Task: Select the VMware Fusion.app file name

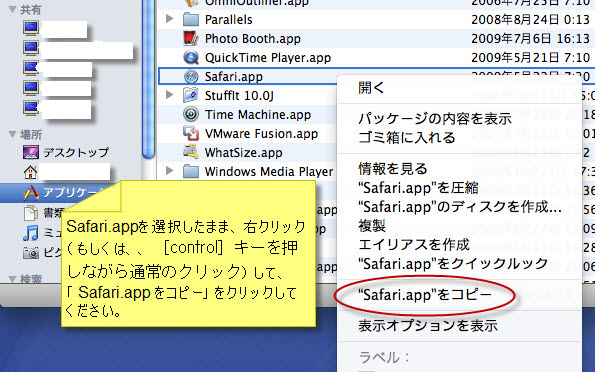Action: click(261, 134)
